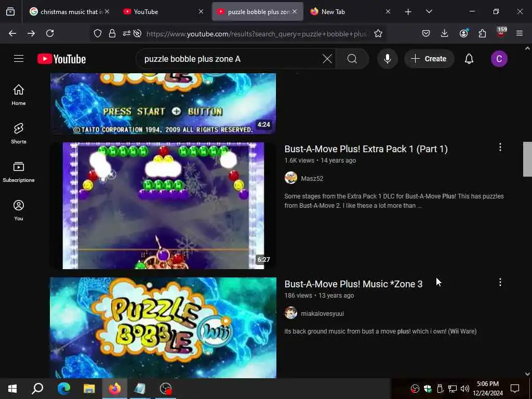Bookmark this page with the star
The height and width of the screenshot is (399, 532).
coord(378,33)
